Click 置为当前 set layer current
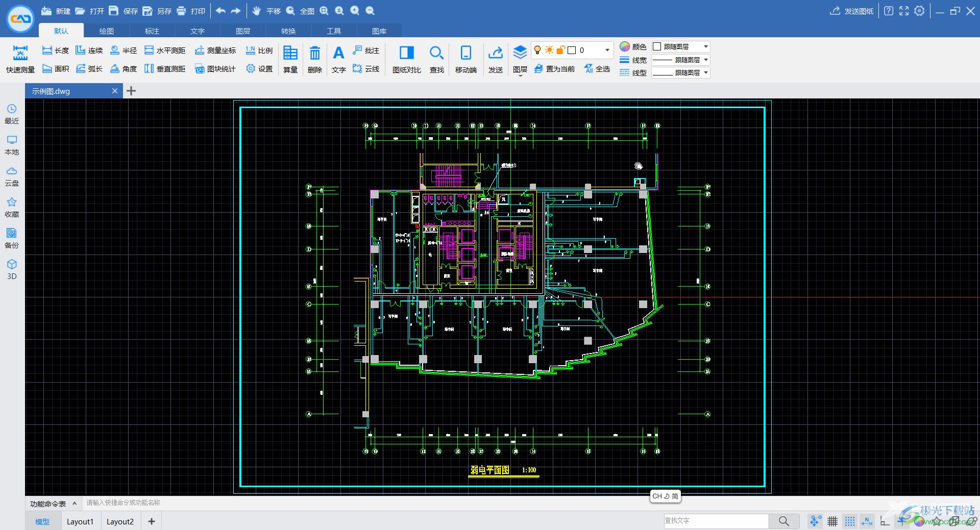The width and height of the screenshot is (980, 530). 554,69
